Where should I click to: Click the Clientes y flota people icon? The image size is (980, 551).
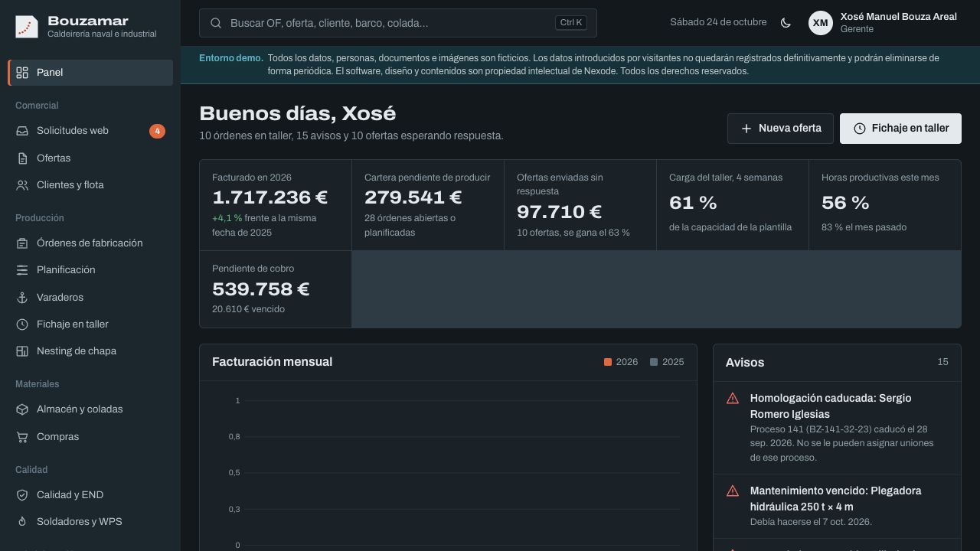22,185
